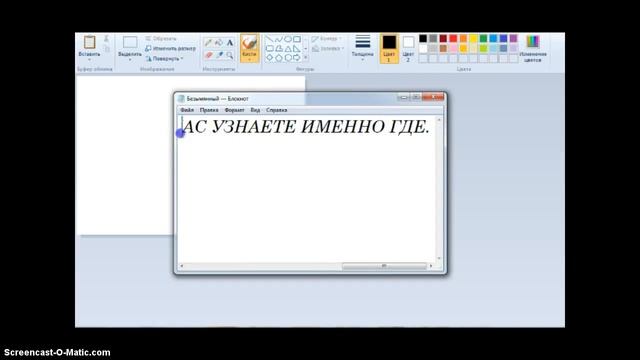The width and height of the screenshot is (640, 360).
Task: Open the Повернуть (Rotate) dropdown
Action: [164, 58]
